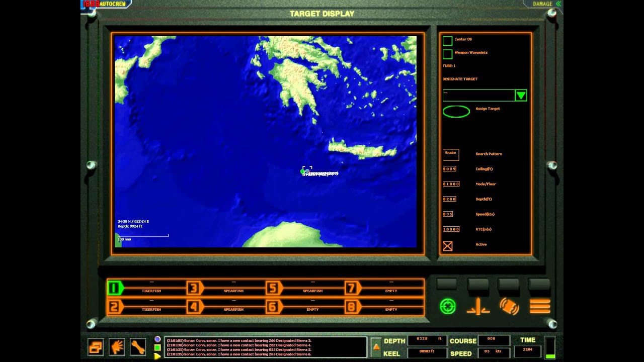644x362 pixels.
Task: Edit the RTE(yds) value 10000
Action: coord(451,229)
